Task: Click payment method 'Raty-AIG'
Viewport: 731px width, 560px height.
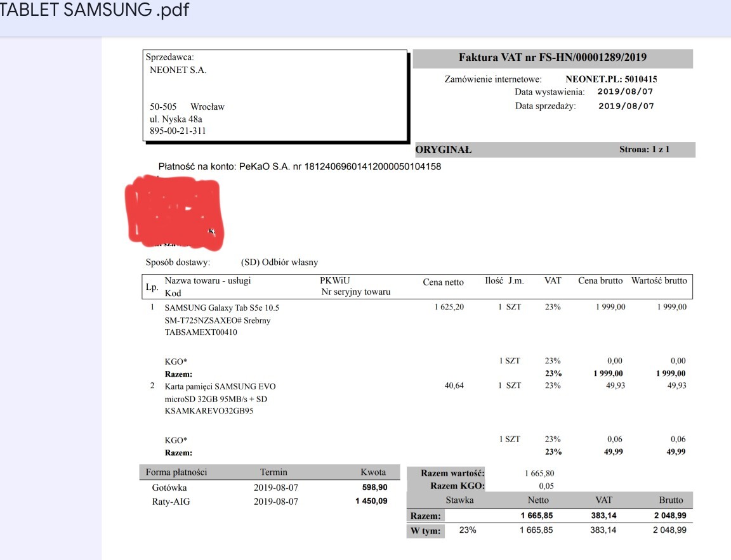Action: (171, 502)
